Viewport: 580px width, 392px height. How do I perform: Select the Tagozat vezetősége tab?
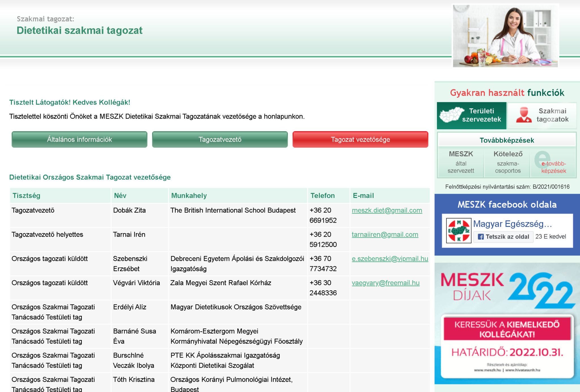(360, 140)
